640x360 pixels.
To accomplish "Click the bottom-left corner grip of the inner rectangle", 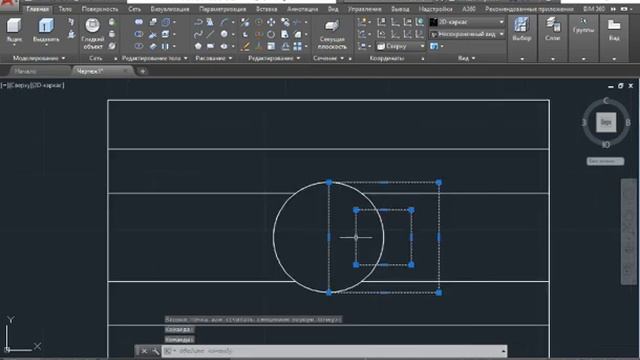I will [356, 265].
